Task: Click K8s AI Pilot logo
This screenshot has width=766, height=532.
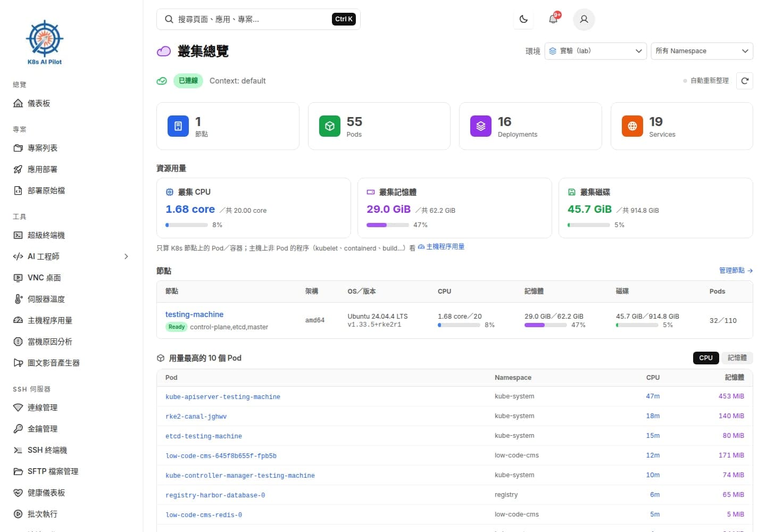Action: [45, 43]
